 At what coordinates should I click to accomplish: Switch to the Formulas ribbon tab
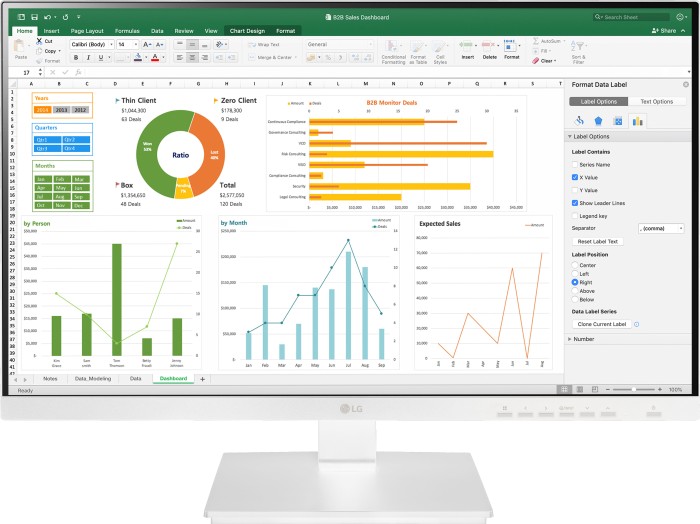[126, 31]
